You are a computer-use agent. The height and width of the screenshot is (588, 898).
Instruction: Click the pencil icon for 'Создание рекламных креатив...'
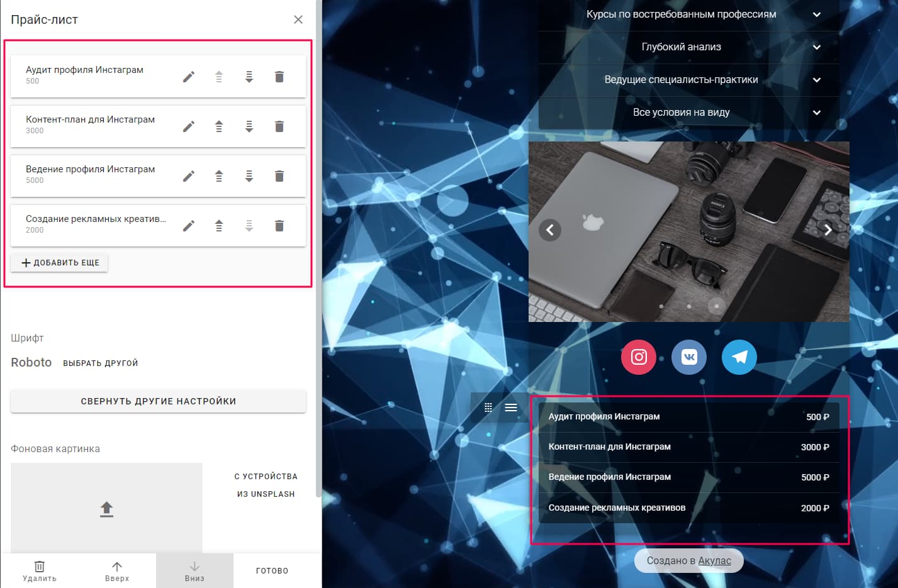189,226
